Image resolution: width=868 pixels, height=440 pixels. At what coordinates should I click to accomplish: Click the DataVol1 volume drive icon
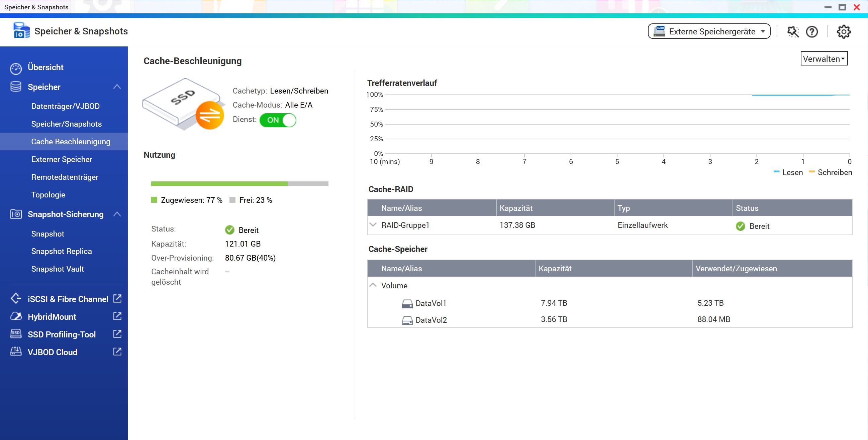click(x=407, y=304)
